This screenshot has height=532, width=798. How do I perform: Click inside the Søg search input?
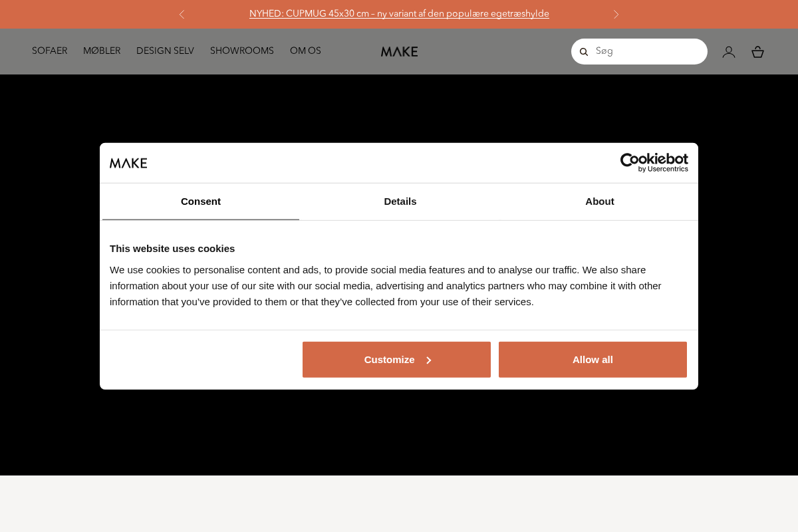pyautogui.click(x=638, y=51)
